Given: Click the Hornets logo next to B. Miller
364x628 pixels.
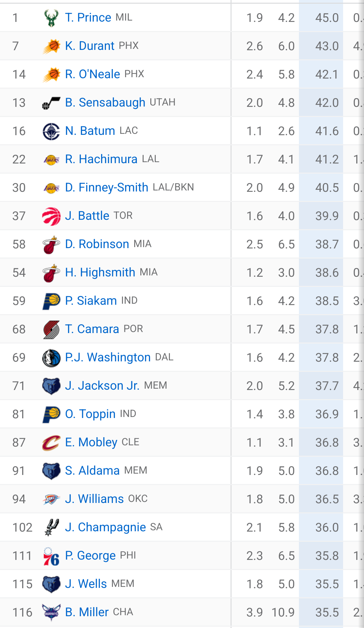Looking at the screenshot, I should coord(51,612).
